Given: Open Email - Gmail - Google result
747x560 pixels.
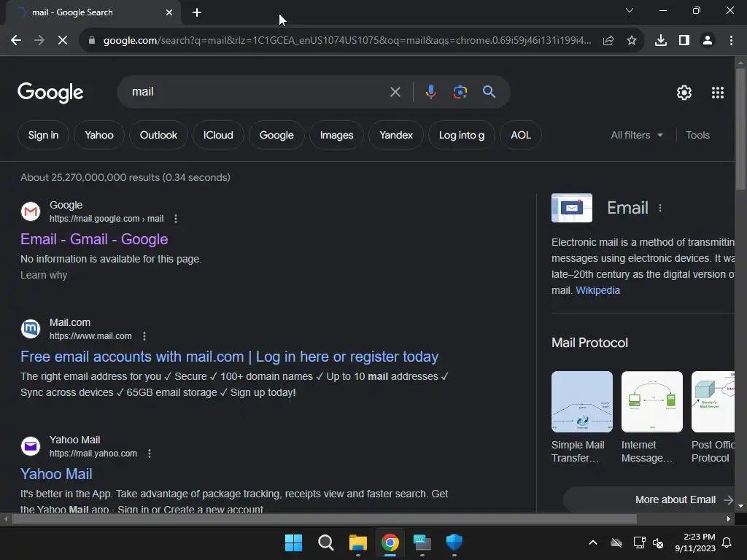Looking at the screenshot, I should 94,239.
